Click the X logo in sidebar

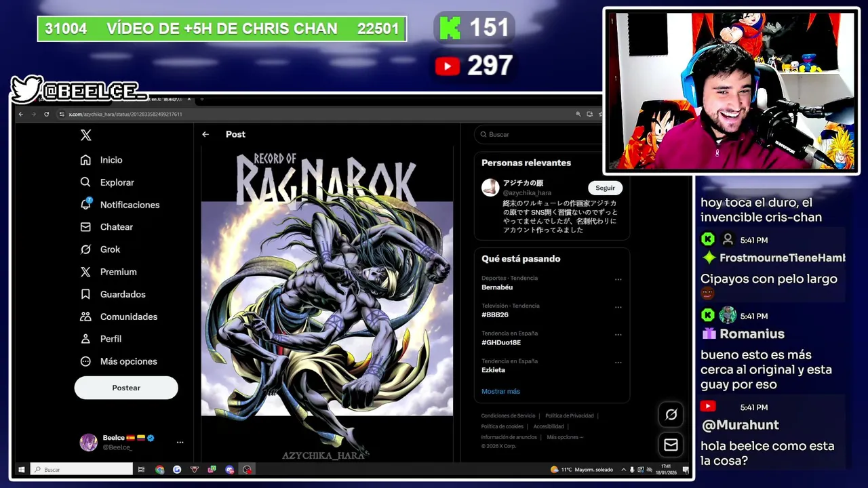point(85,135)
